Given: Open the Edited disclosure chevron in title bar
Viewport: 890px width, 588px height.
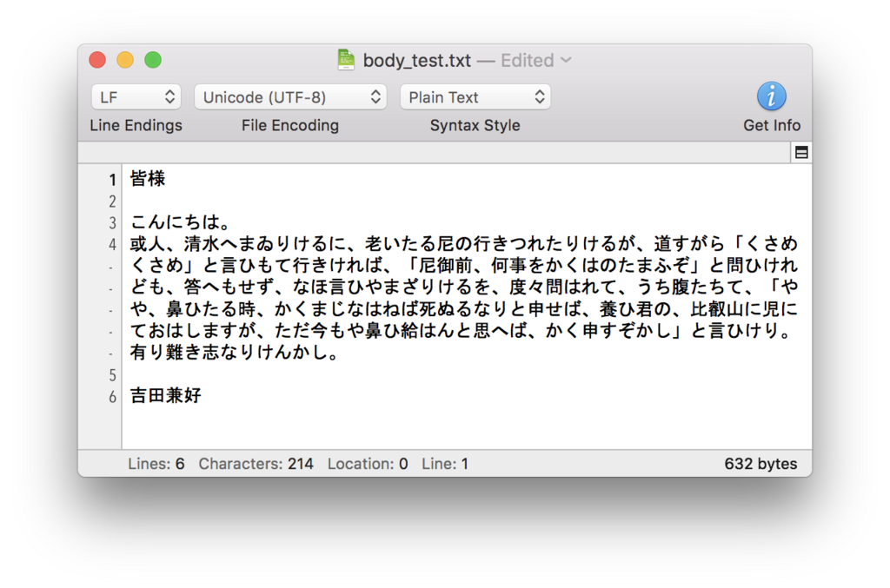Looking at the screenshot, I should coord(566,61).
